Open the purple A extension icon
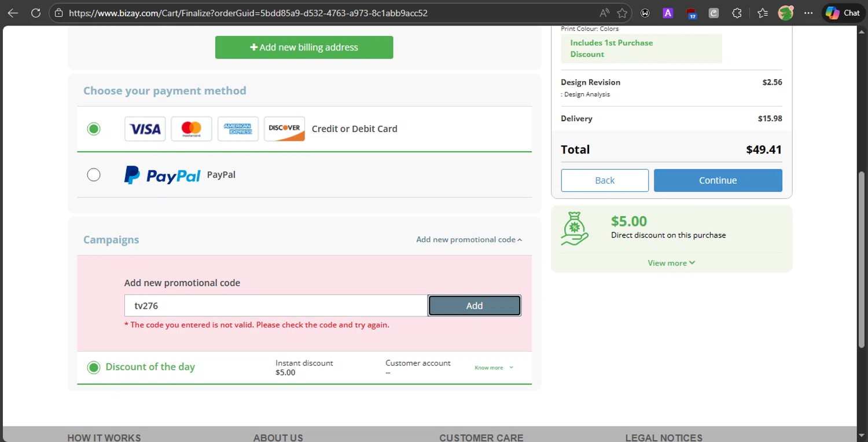This screenshot has width=868, height=442. coord(668,13)
